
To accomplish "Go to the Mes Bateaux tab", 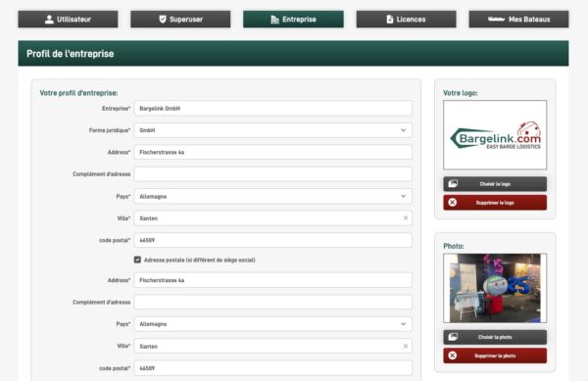I will tap(518, 20).
